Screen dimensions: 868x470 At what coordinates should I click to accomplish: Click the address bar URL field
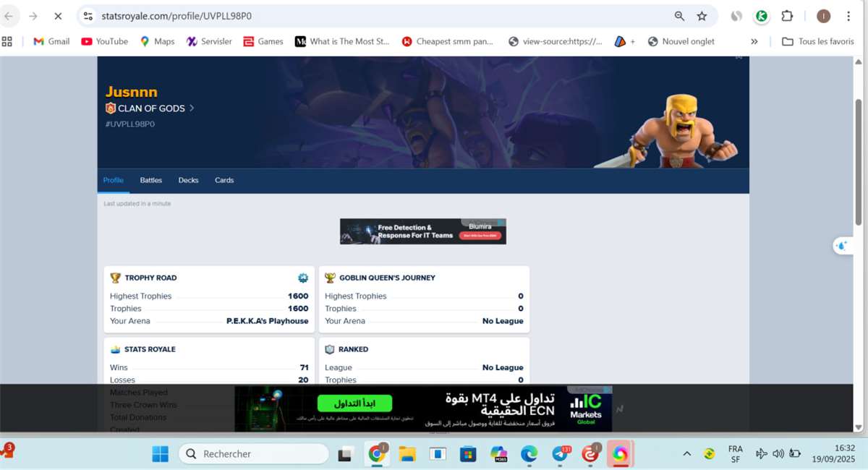(362, 16)
